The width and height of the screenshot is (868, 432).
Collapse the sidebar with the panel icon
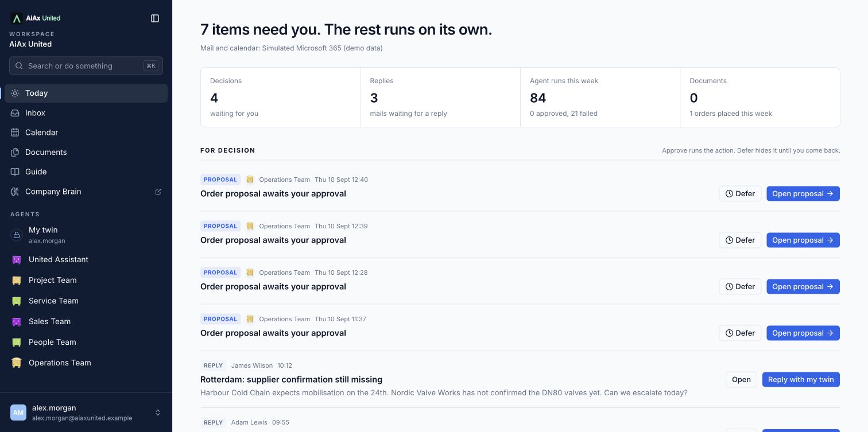click(155, 18)
